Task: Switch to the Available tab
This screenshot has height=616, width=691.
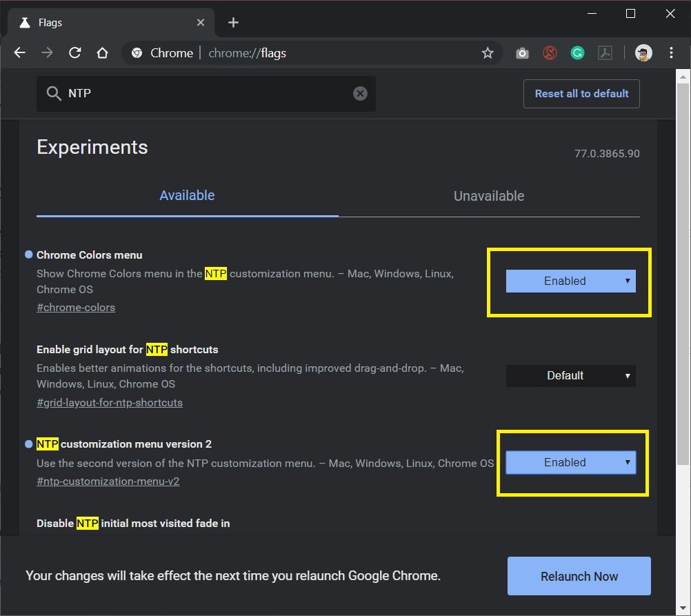Action: (x=188, y=195)
